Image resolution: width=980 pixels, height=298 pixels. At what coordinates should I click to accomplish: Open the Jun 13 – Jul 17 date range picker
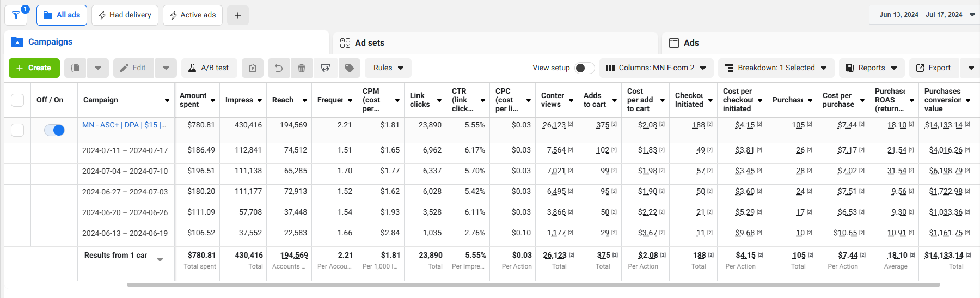(927, 15)
